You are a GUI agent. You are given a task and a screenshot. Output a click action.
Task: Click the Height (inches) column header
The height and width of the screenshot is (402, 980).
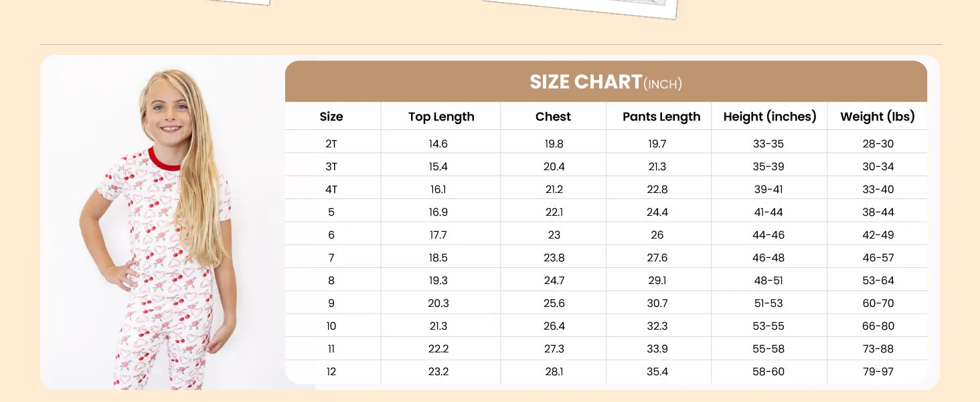[x=770, y=117]
